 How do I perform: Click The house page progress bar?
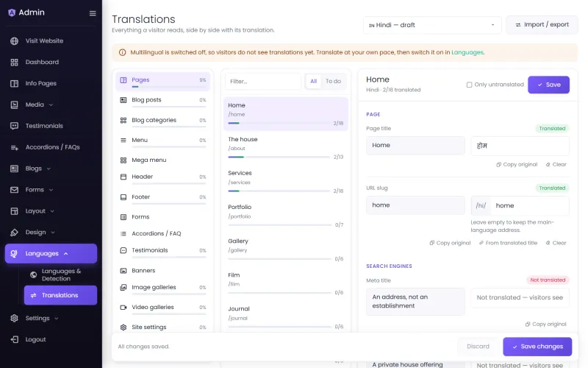point(279,157)
